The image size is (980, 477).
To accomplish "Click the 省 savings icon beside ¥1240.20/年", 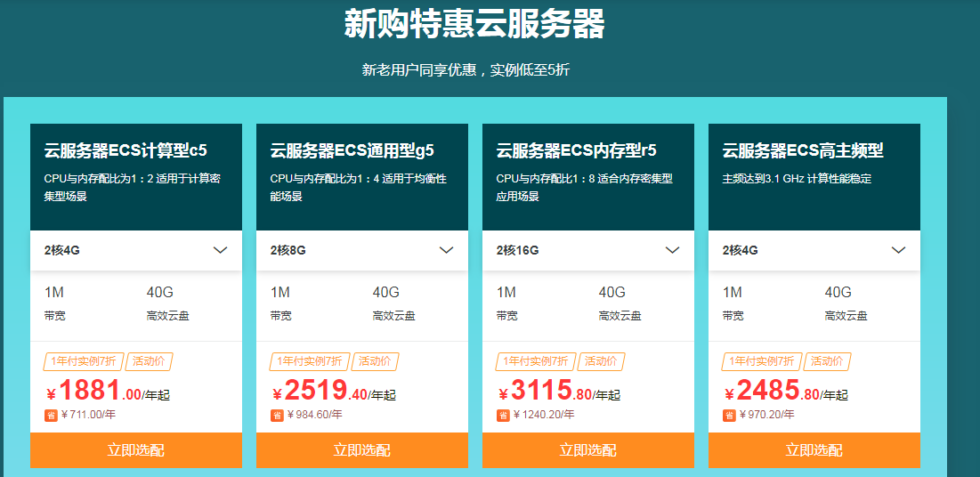I will pos(503,415).
